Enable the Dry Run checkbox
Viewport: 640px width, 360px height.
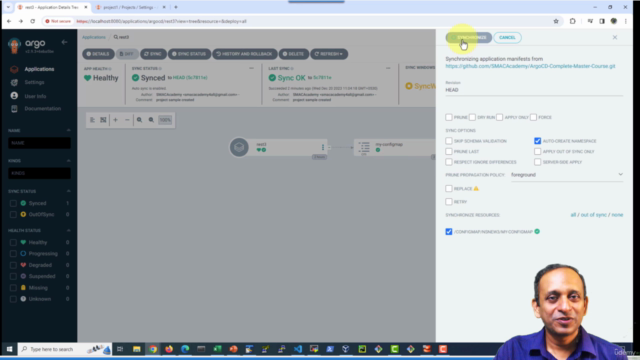pyautogui.click(x=472, y=117)
